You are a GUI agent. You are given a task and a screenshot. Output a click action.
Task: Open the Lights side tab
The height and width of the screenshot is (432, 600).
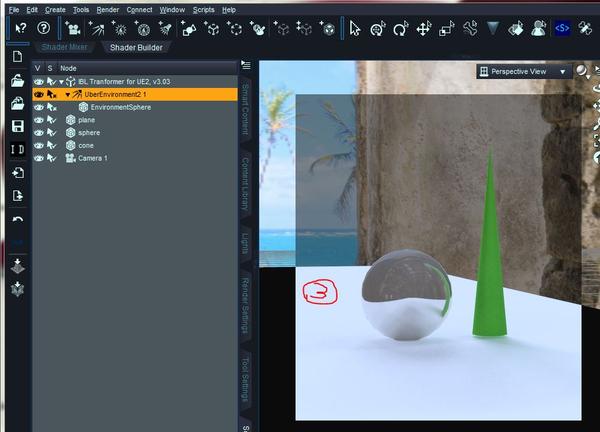[x=245, y=244]
